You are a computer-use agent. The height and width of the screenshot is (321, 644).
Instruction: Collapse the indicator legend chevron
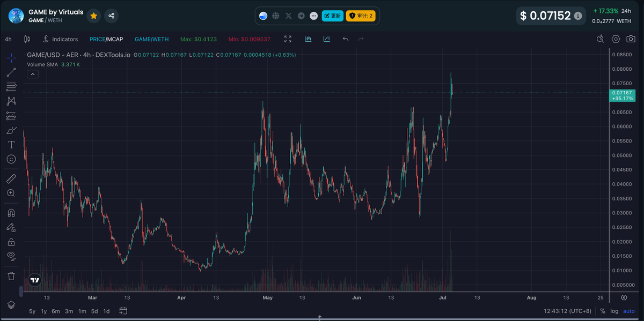[33, 74]
